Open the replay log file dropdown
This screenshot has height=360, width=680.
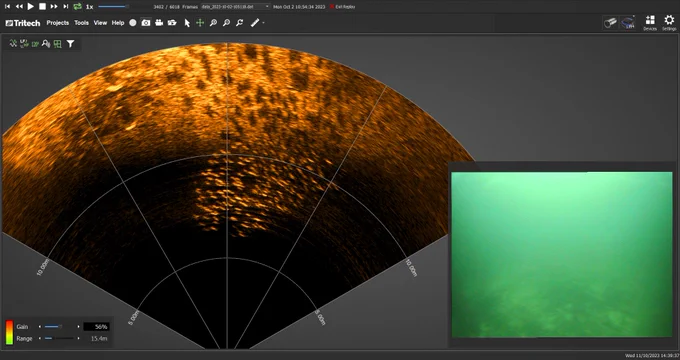(235, 7)
